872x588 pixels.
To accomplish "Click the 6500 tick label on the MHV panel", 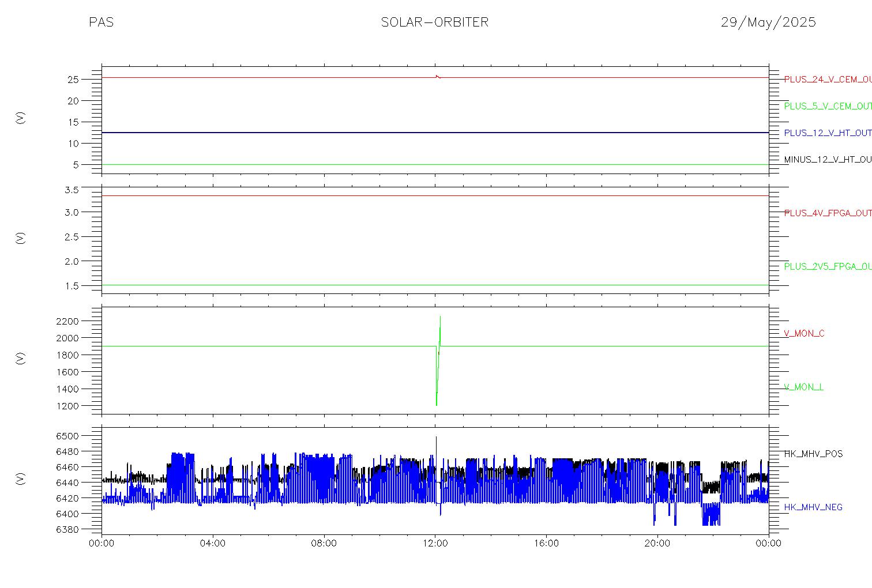I will pos(67,436).
